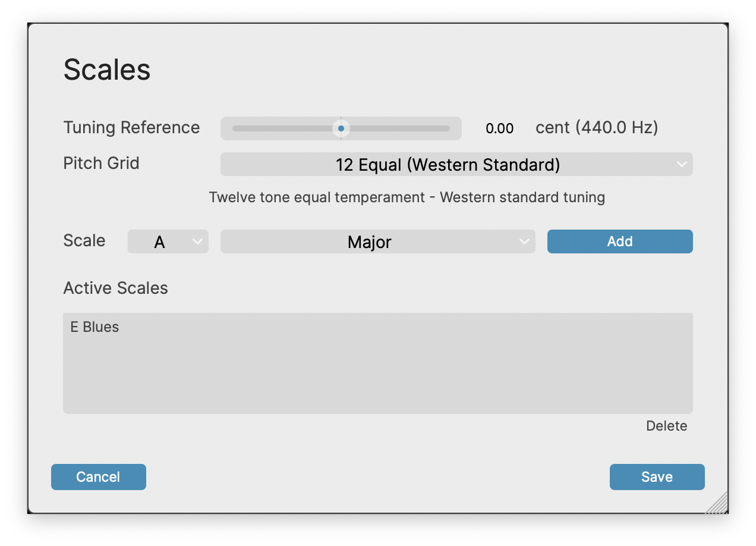Click the 0.00 cent value field
This screenshot has height=546, width=756.
pyautogui.click(x=499, y=128)
